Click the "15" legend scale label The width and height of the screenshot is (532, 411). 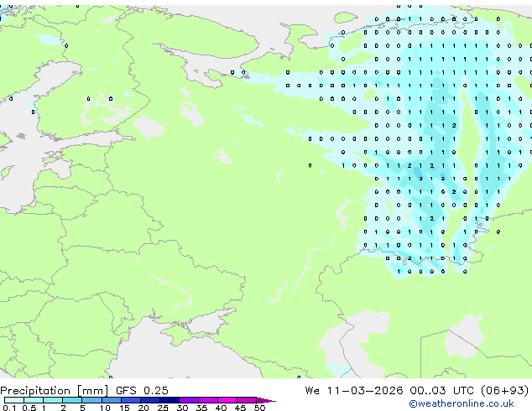coord(124,408)
